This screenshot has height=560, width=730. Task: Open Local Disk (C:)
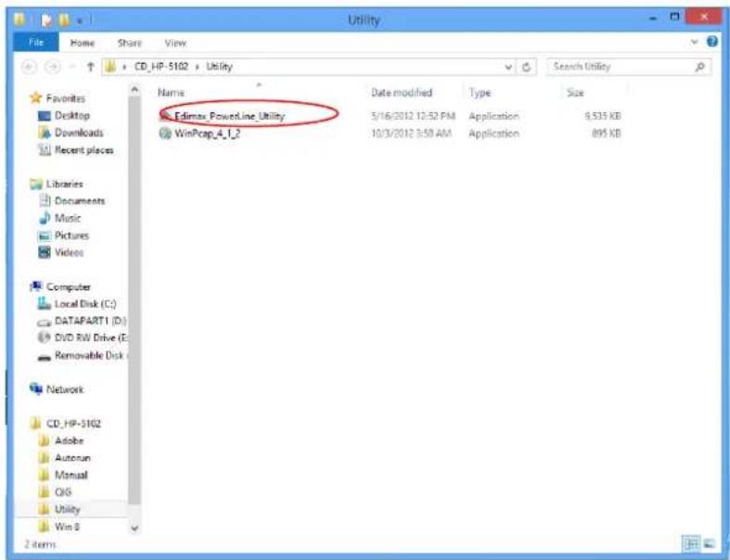(x=85, y=303)
